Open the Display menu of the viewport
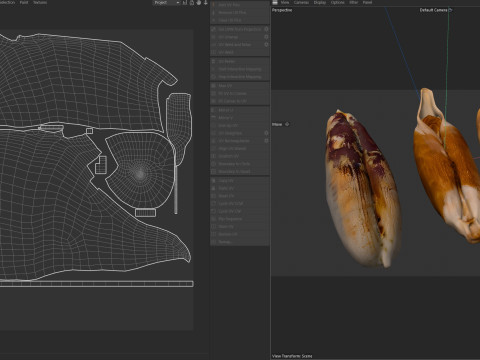Image resolution: width=480 pixels, height=360 pixels. (320, 2)
